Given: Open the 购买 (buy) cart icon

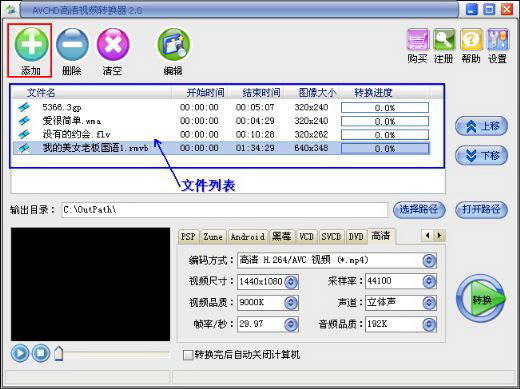Looking at the screenshot, I should [418, 40].
